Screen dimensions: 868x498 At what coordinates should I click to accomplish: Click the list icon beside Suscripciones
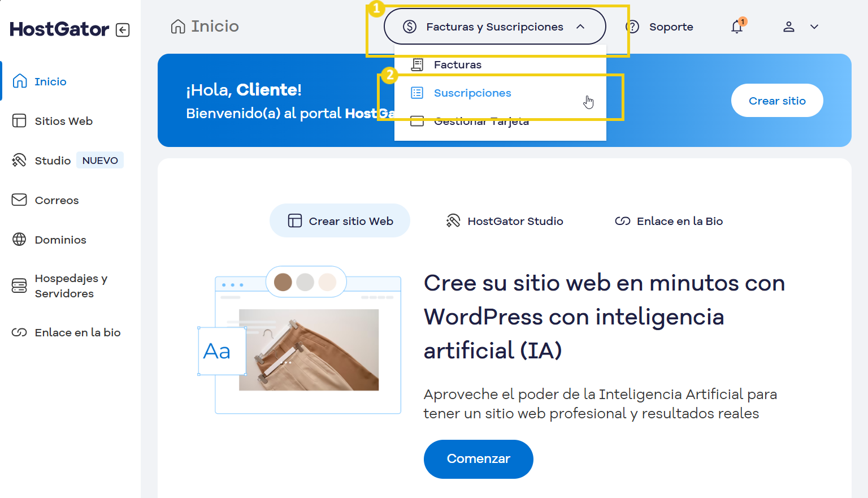417,93
